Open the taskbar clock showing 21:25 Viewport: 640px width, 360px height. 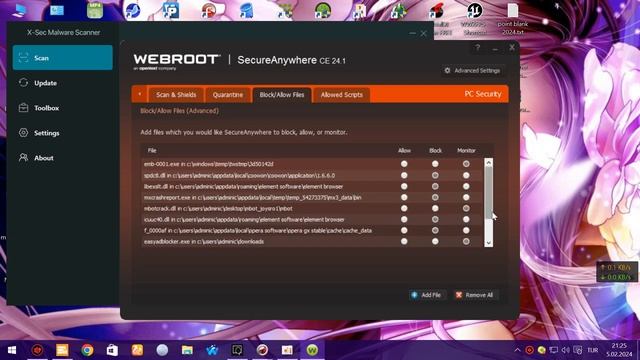point(619,350)
